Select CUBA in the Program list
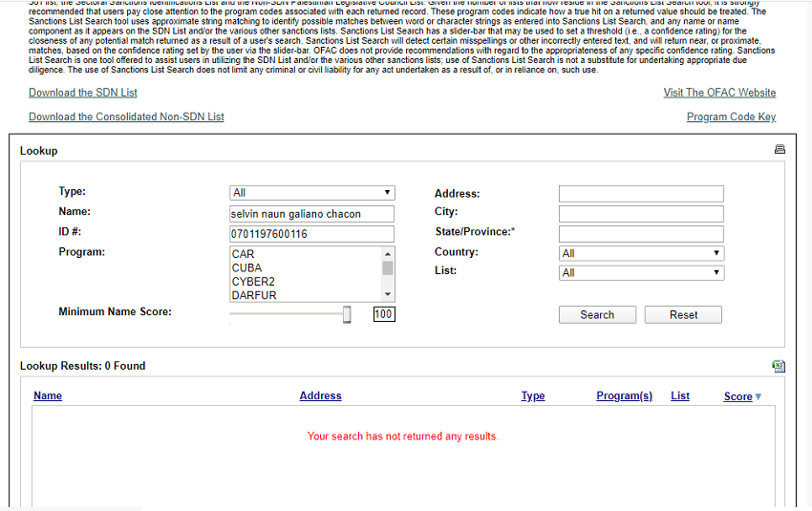 [246, 268]
